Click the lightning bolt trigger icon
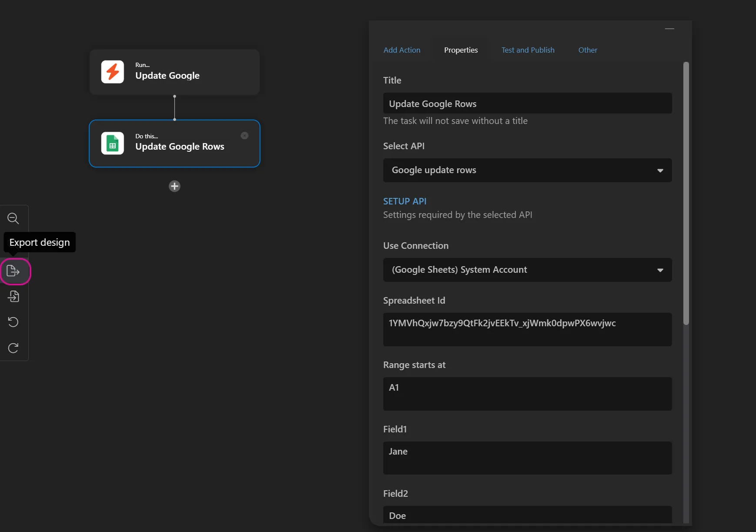756x532 pixels. pos(113,72)
